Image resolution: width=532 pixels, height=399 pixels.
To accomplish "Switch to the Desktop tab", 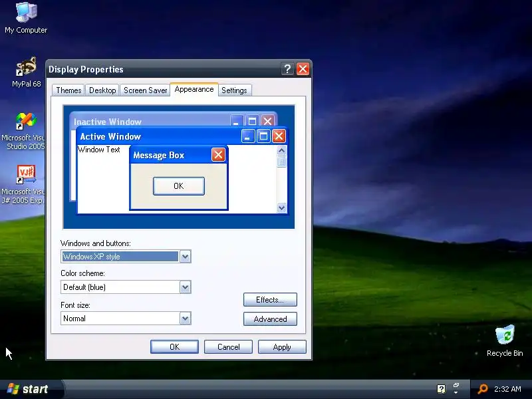I will pos(102,90).
